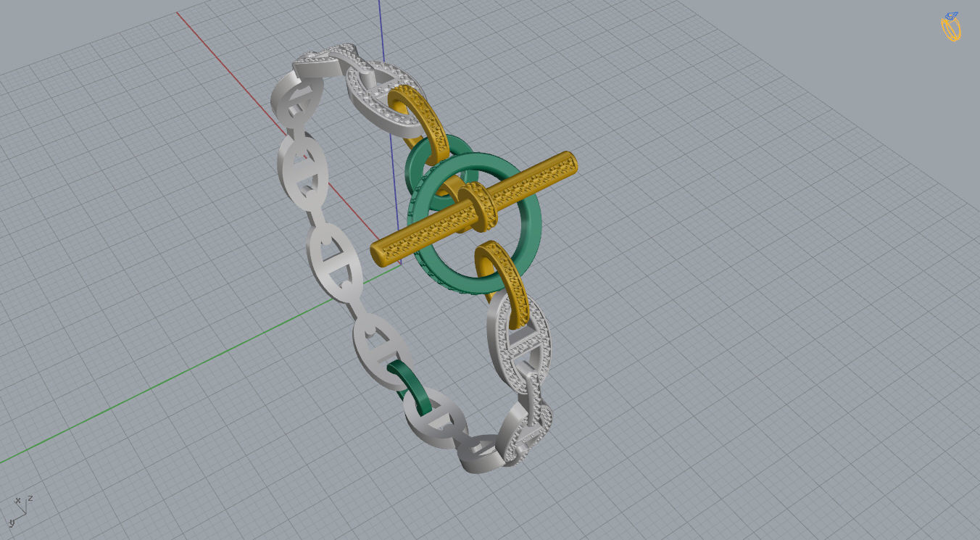Click the world axis indicator icon
980x540 pixels.
click(x=20, y=510)
